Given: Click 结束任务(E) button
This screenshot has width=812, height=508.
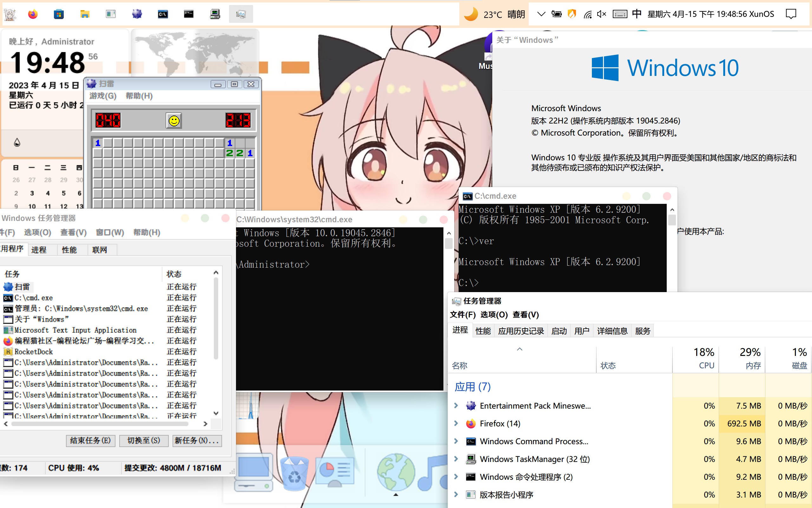Looking at the screenshot, I should [x=91, y=440].
